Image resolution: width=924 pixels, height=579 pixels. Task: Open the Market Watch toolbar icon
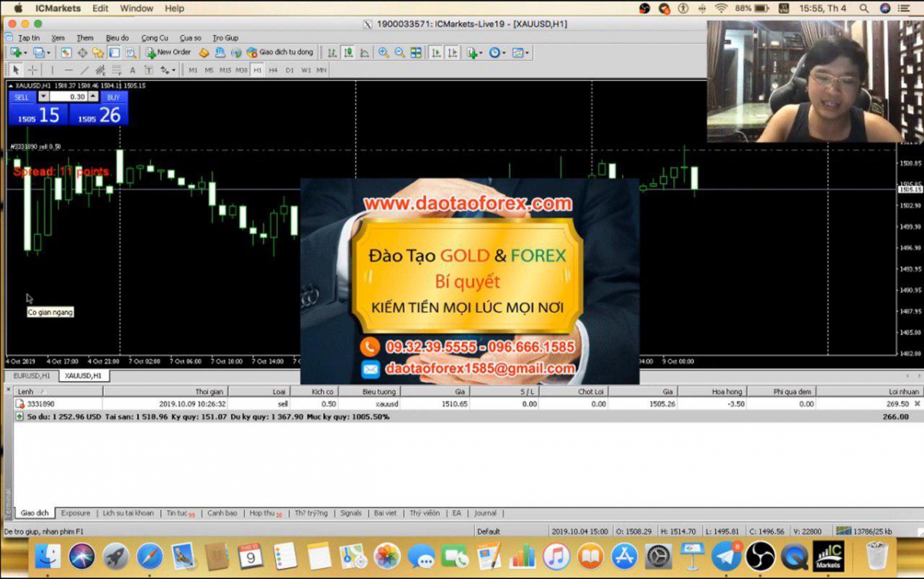(66, 52)
